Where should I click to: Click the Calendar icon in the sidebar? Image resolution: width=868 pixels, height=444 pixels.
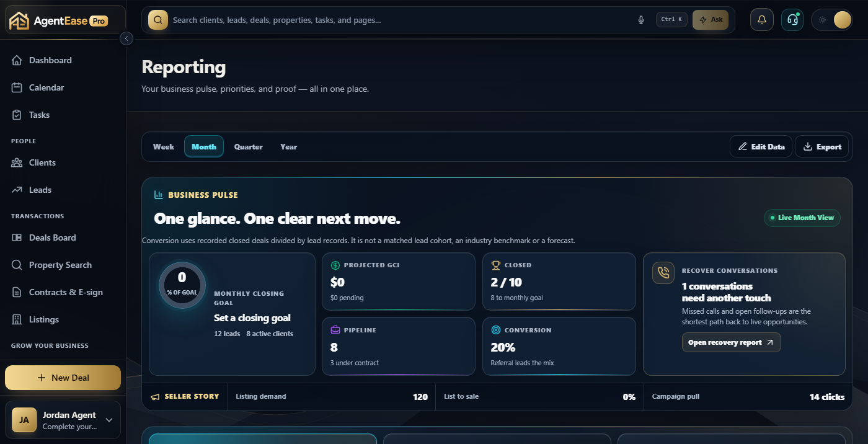coord(17,87)
